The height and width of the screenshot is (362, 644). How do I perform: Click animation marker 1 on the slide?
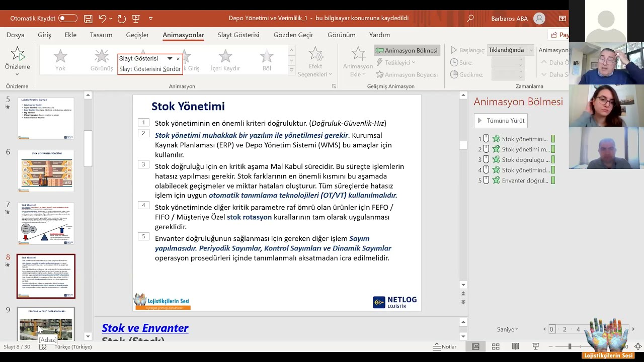[143, 122]
